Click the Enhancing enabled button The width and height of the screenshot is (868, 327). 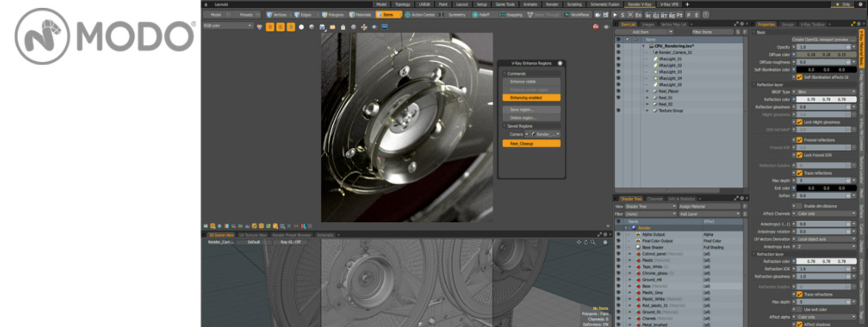(531, 98)
